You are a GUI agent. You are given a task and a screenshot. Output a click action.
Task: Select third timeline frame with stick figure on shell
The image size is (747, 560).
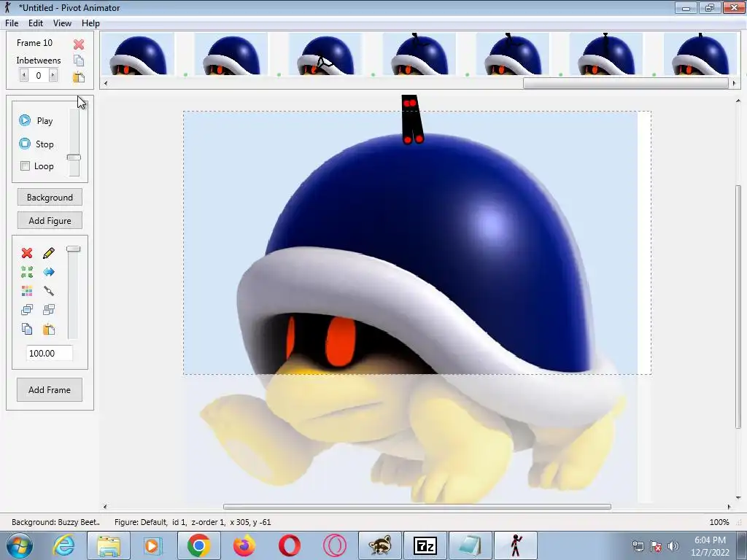(325, 54)
